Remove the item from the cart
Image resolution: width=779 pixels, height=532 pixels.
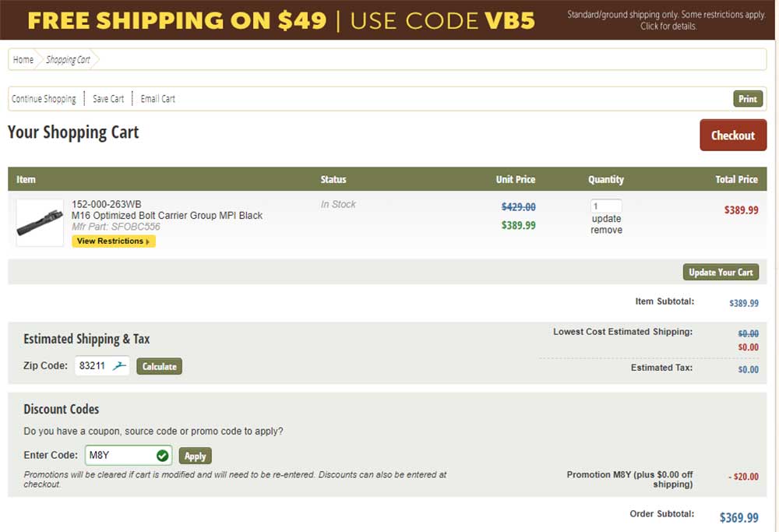click(x=606, y=230)
